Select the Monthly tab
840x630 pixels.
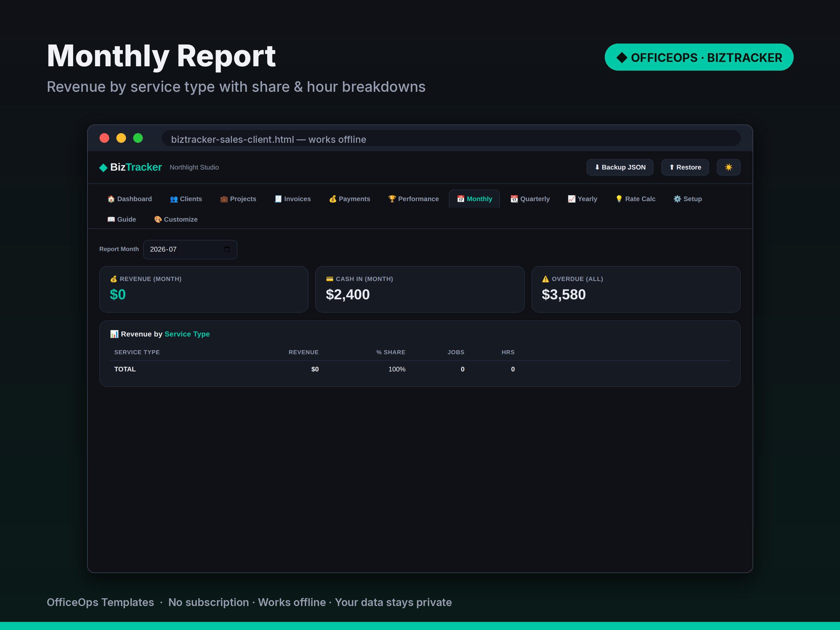point(474,198)
